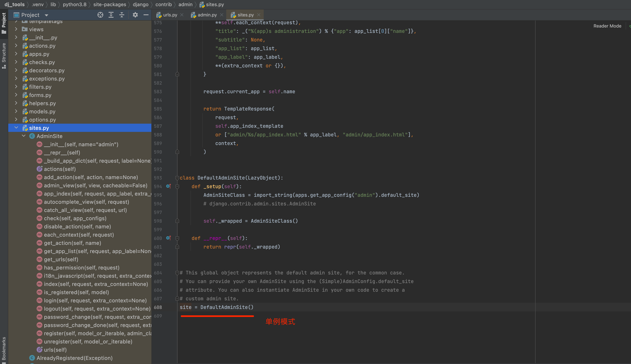The image size is (631, 364).
Task: Expand the models.py node
Action: 16,112
